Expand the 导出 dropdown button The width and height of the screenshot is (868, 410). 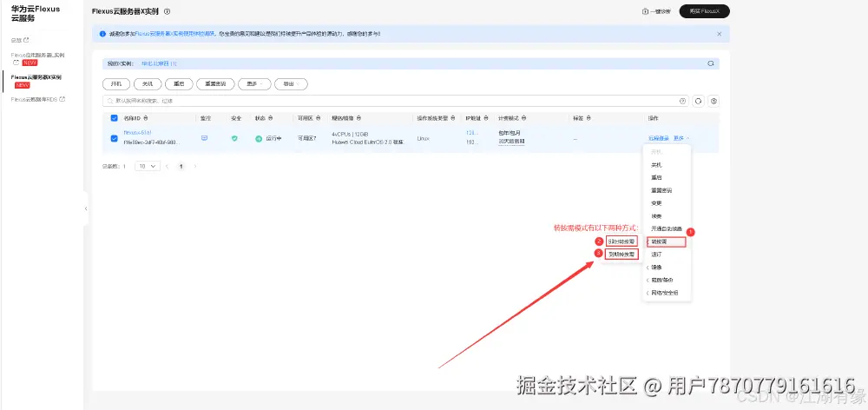(x=291, y=83)
